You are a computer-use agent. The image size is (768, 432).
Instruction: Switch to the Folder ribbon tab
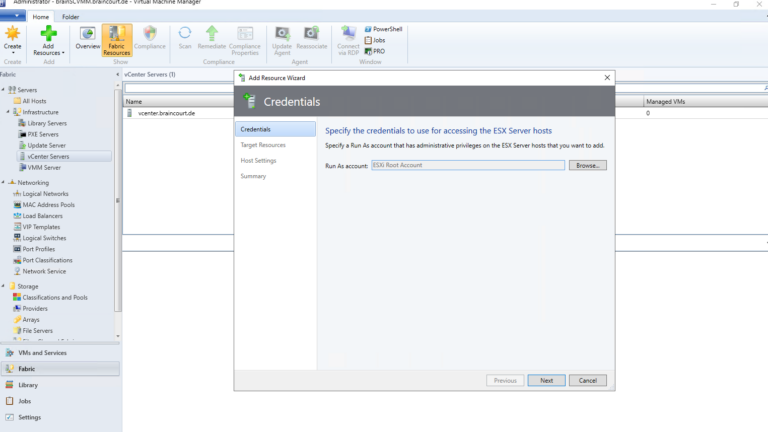[71, 17]
